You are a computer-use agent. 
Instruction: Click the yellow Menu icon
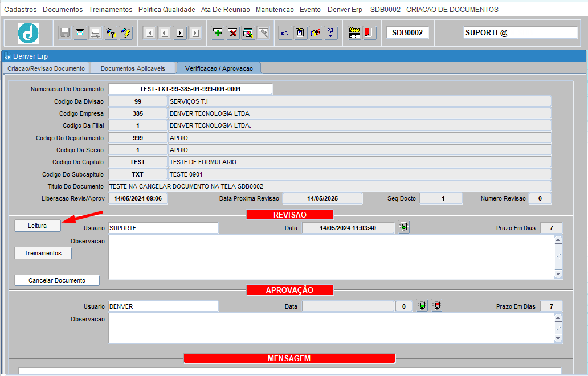(354, 33)
